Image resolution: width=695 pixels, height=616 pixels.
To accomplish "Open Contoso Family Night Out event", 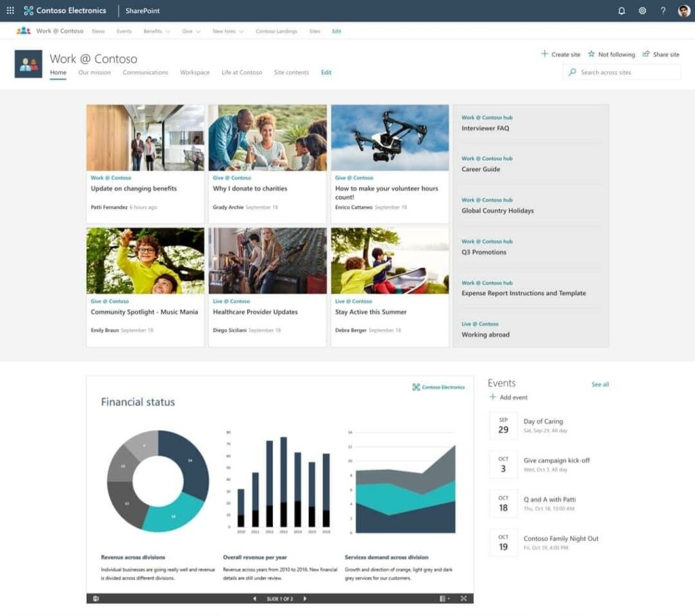I will pos(561,539).
